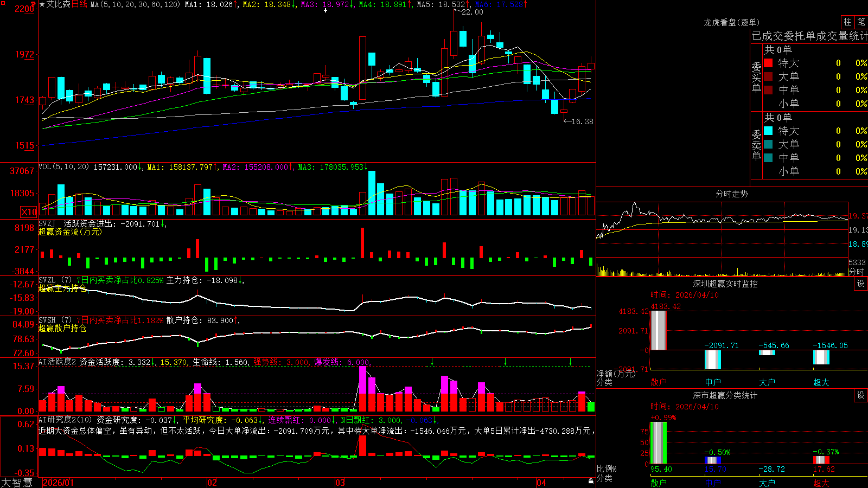Click the dark red 中单 buy order swatch
The height and width of the screenshot is (488, 868).
click(x=768, y=90)
